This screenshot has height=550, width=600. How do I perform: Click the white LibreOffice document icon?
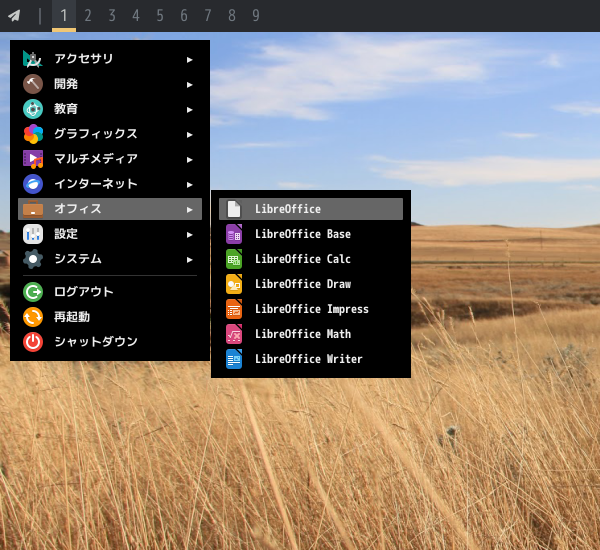pyautogui.click(x=234, y=209)
